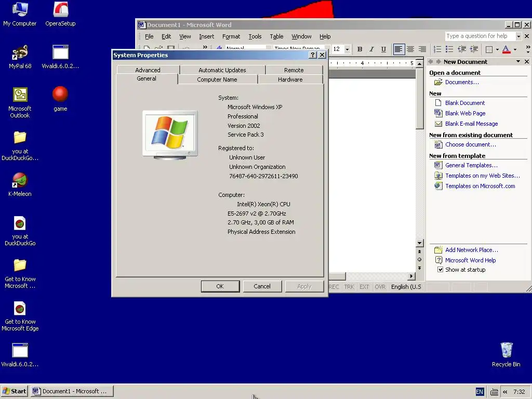This screenshot has height=399, width=532.
Task: Select the game desktop icon
Action: tap(60, 99)
